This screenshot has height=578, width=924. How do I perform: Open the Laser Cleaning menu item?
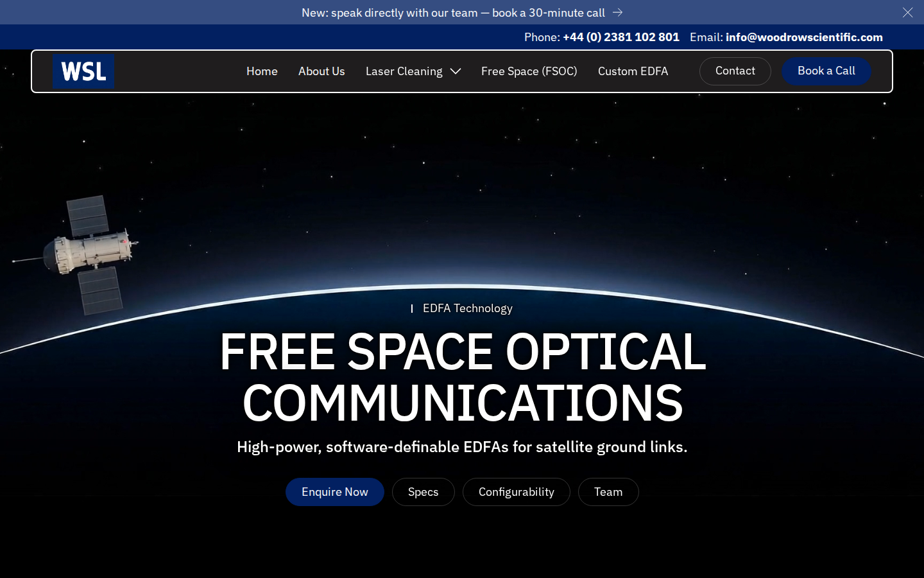pos(404,71)
